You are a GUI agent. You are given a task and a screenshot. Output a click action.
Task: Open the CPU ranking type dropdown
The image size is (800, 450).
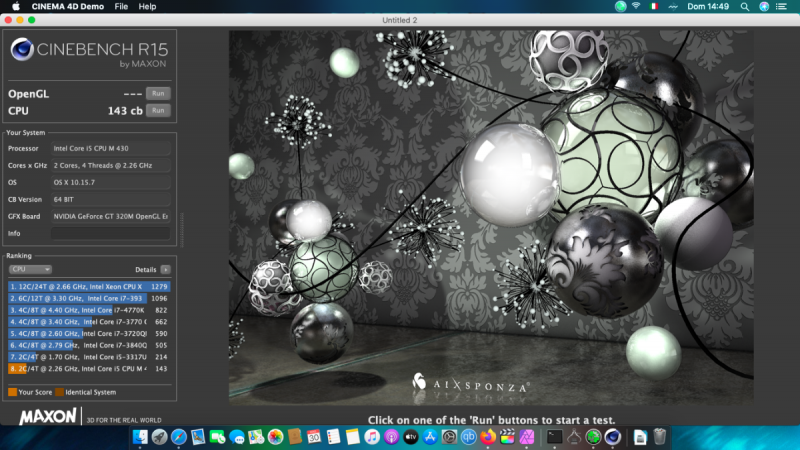click(30, 269)
